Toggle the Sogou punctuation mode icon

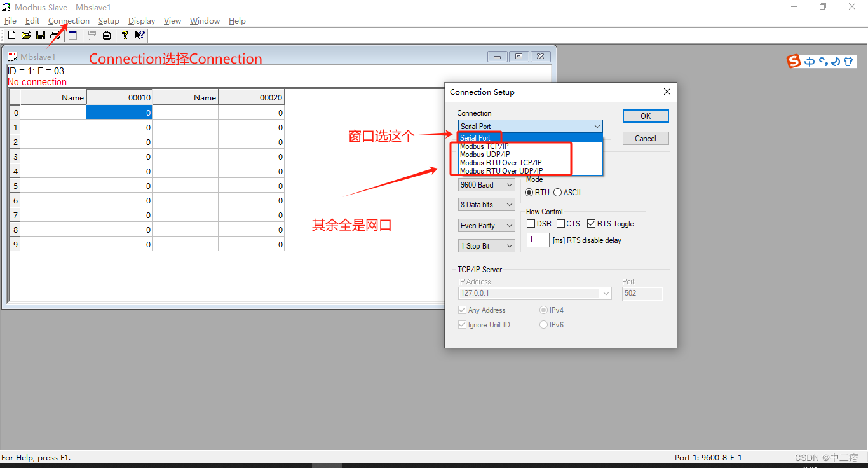point(823,62)
